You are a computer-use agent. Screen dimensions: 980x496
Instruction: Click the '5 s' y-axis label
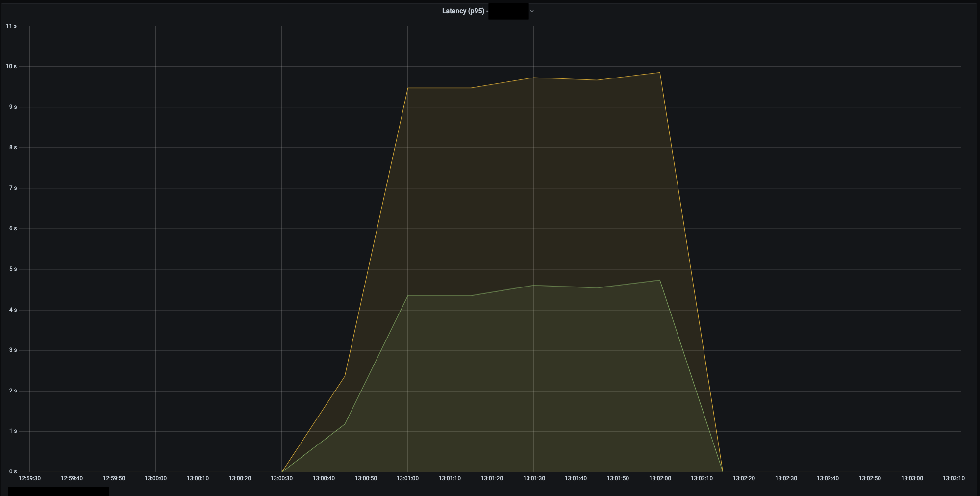point(13,269)
